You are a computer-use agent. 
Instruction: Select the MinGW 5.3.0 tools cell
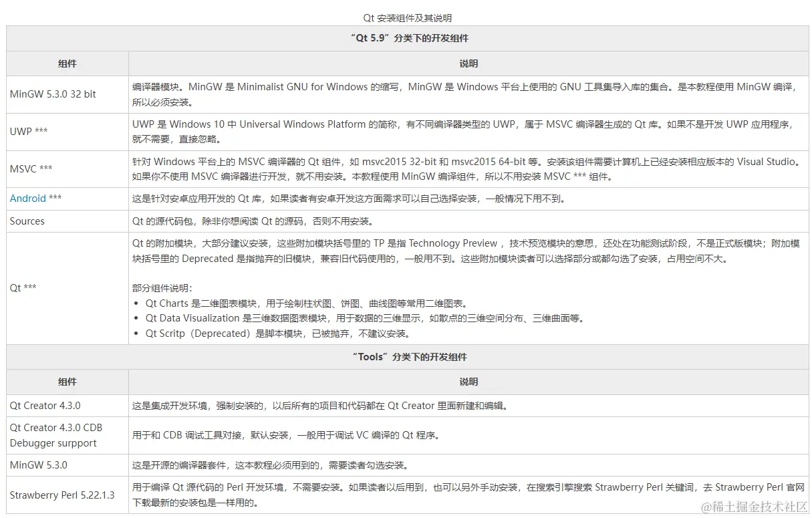tap(67, 465)
